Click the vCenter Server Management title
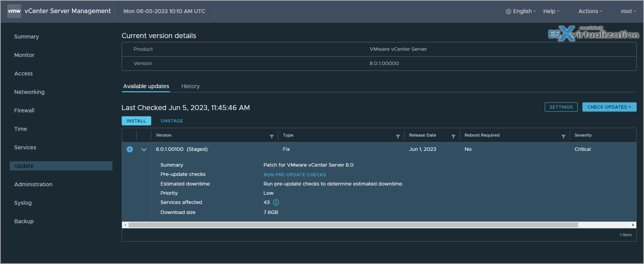 click(x=68, y=11)
